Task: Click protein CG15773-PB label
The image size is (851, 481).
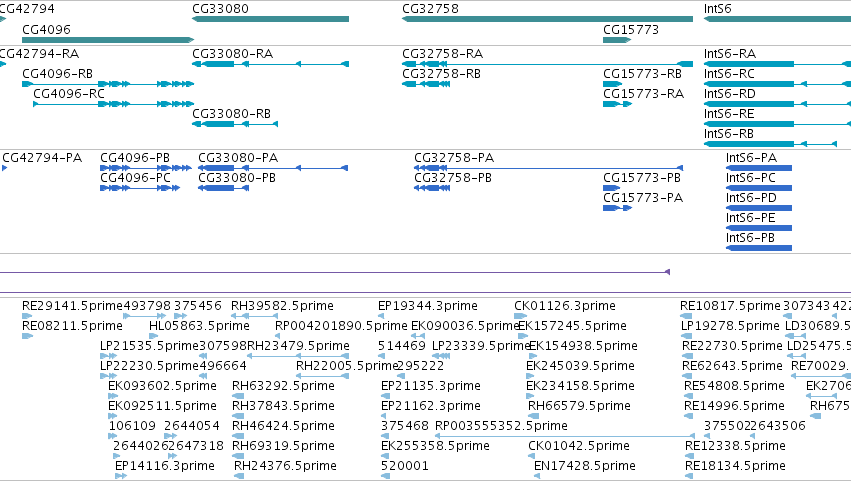Action: pyautogui.click(x=642, y=178)
